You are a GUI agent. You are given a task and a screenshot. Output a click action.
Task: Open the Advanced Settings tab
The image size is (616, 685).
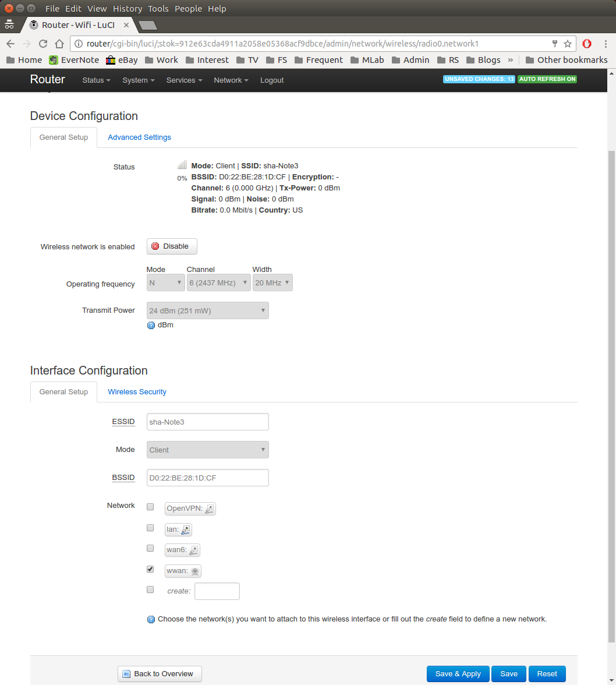[x=139, y=137]
